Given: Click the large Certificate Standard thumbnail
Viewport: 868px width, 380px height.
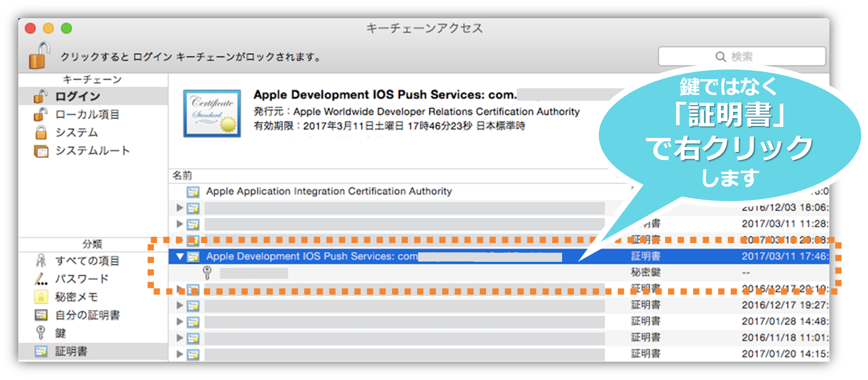Looking at the screenshot, I should pyautogui.click(x=212, y=113).
